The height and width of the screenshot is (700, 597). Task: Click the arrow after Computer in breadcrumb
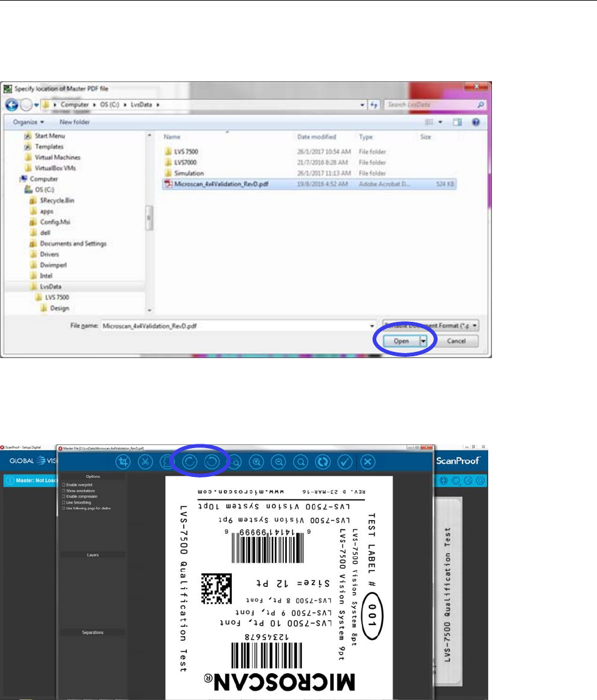[x=94, y=105]
